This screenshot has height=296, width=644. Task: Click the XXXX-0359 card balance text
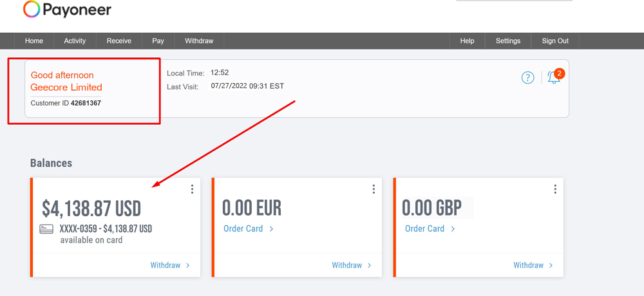pos(106,229)
